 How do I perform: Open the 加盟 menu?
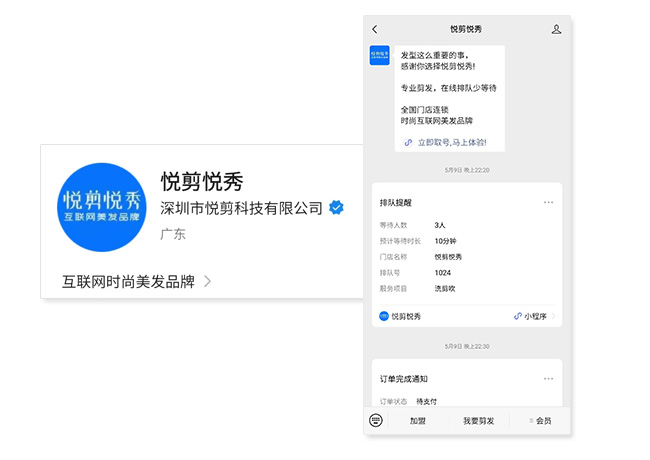coord(417,421)
